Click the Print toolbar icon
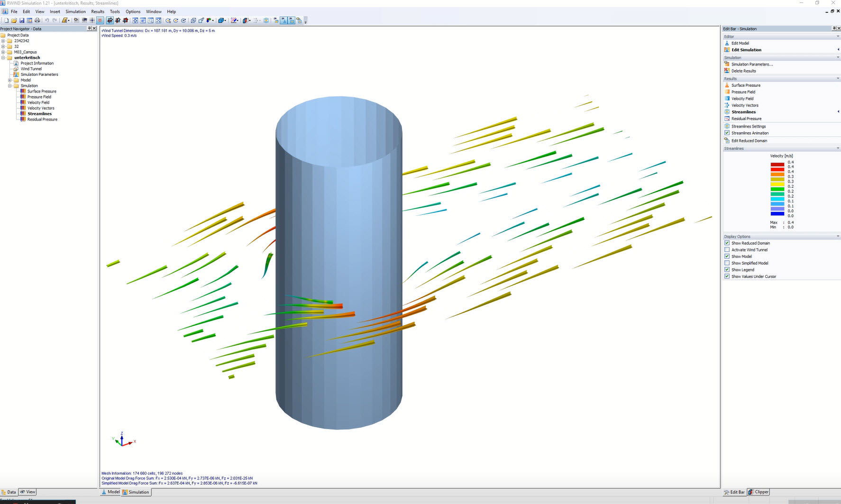This screenshot has width=841, height=504. pyautogui.click(x=37, y=20)
